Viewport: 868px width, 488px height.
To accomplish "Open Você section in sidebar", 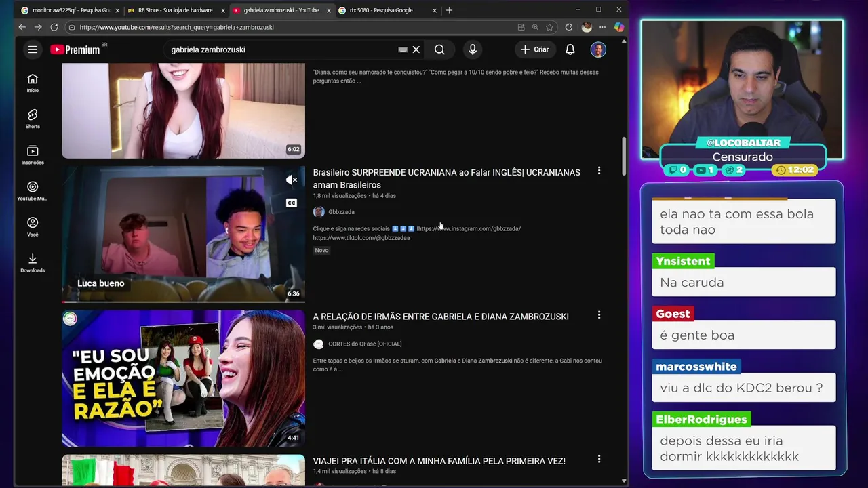I will [33, 226].
